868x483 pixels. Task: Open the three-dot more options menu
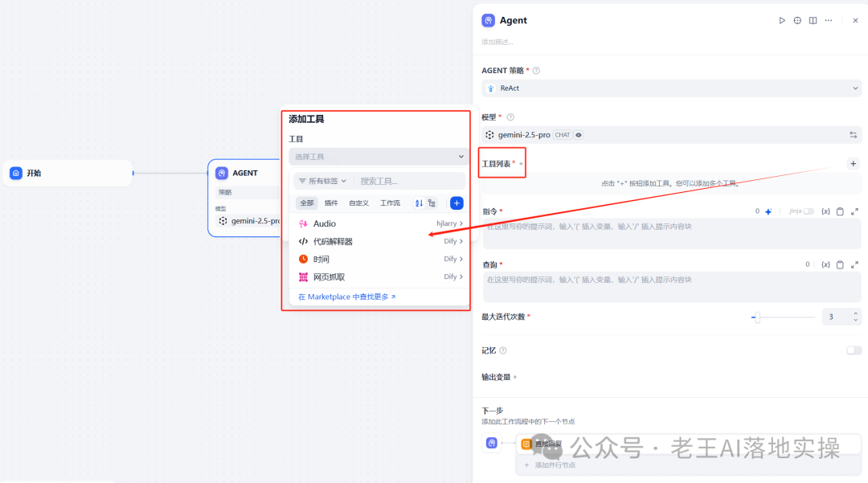pos(828,20)
